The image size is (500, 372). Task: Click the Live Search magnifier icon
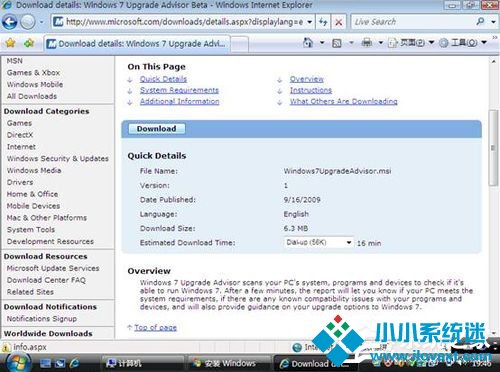480,22
